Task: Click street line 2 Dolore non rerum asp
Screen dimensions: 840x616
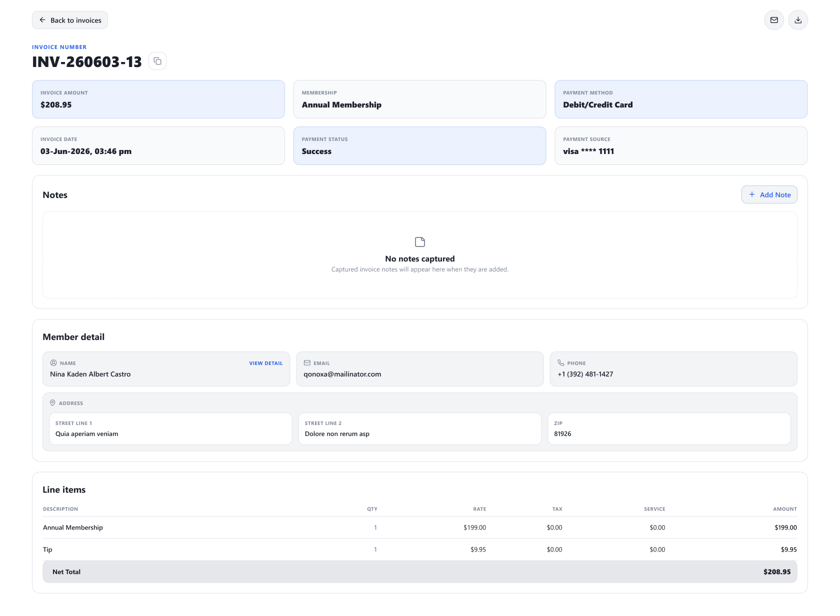Action: 337,433
